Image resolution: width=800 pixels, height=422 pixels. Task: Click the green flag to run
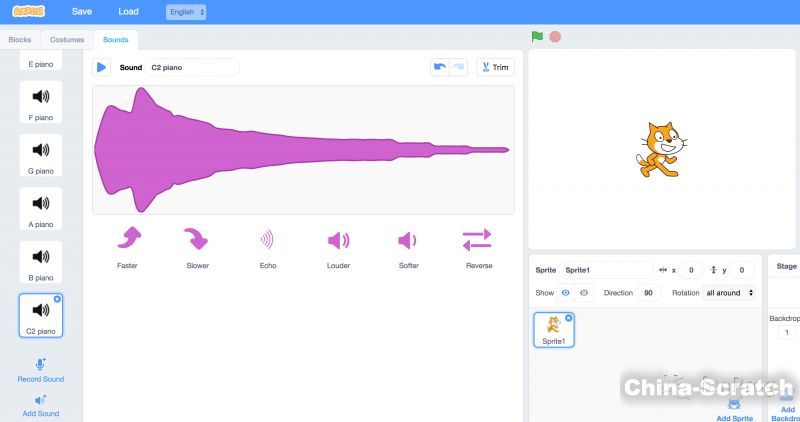(x=537, y=37)
